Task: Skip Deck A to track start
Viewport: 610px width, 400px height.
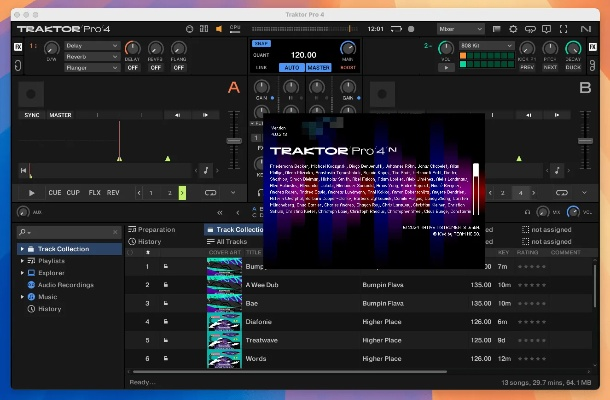Action: point(23,170)
